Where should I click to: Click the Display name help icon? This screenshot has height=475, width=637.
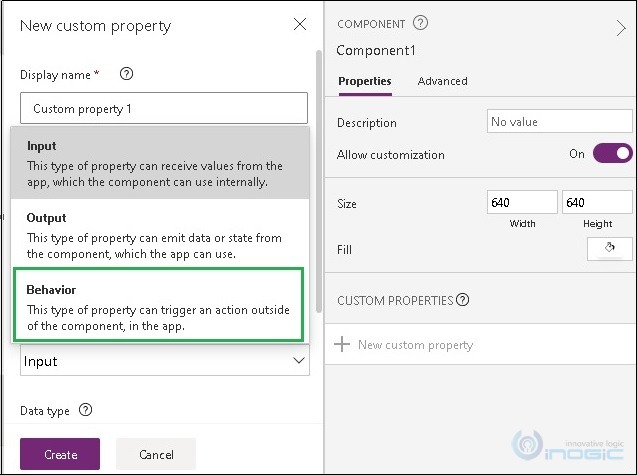coord(126,74)
